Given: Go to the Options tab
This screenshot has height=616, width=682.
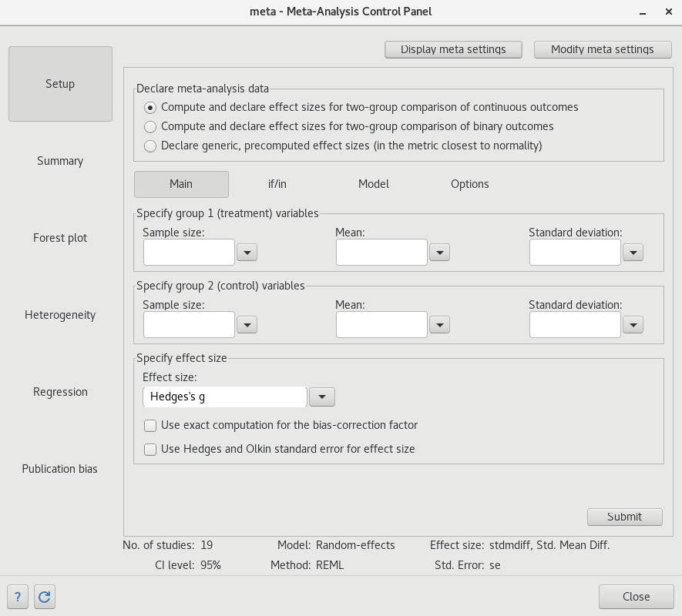Looking at the screenshot, I should (x=470, y=184).
